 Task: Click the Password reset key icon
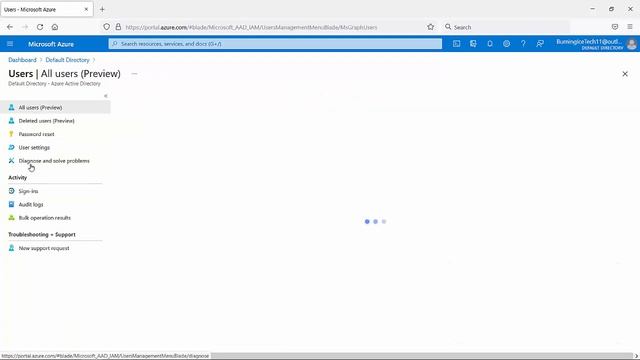(x=11, y=134)
